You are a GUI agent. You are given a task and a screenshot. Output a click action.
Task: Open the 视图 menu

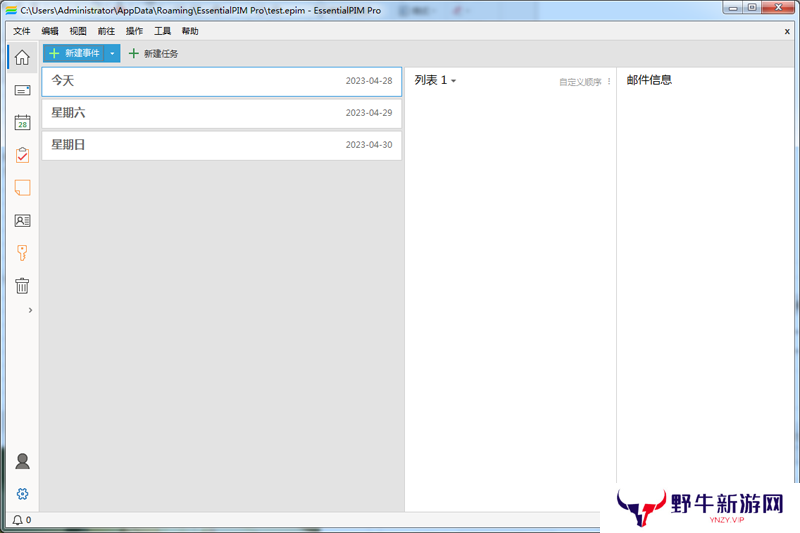pos(78,31)
